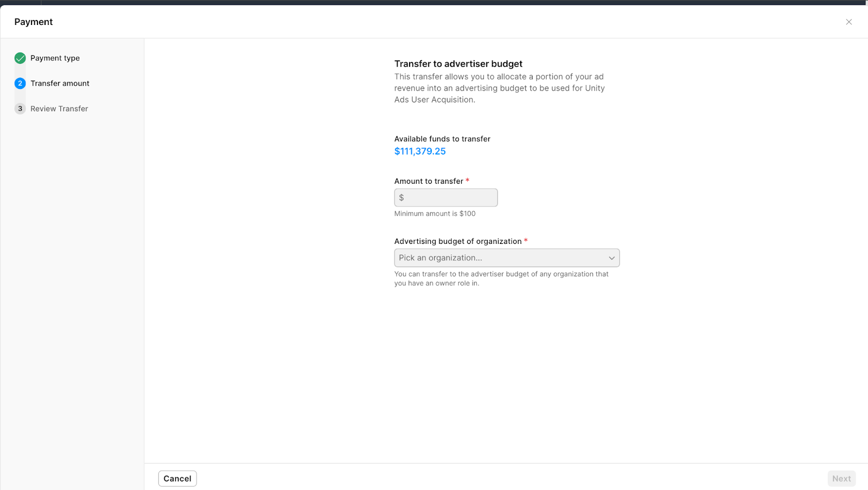The image size is (868, 490).
Task: Click the 'Amount to transfer' field label
Action: click(x=429, y=181)
